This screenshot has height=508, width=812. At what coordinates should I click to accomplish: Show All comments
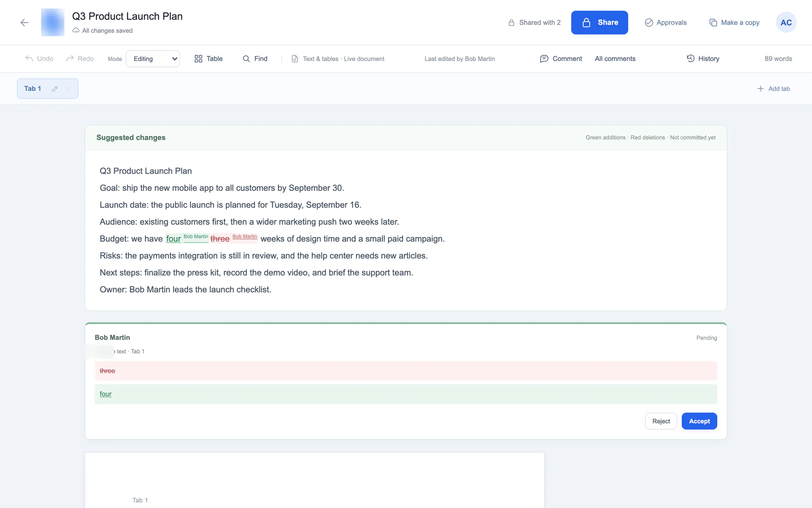(615, 58)
